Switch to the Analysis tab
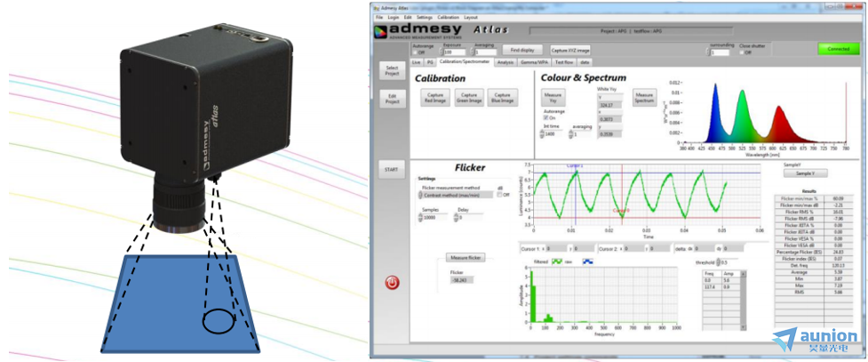This screenshot has height=362, width=868. pos(506,62)
